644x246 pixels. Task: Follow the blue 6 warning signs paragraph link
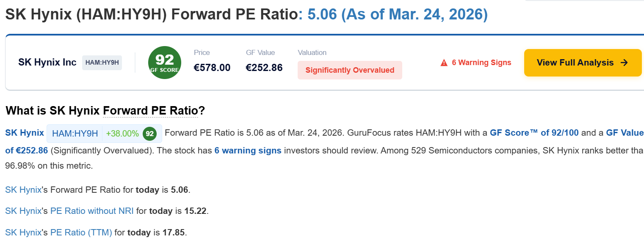coord(248,150)
